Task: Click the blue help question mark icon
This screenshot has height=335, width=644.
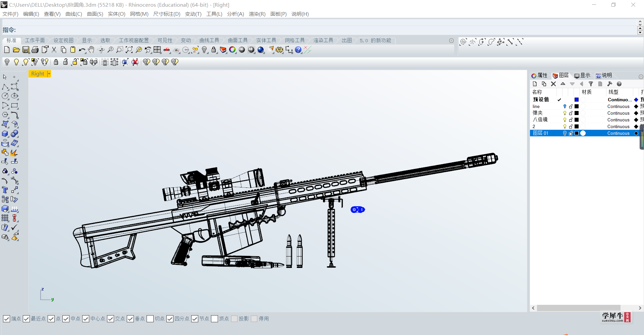Action: pyautogui.click(x=298, y=50)
